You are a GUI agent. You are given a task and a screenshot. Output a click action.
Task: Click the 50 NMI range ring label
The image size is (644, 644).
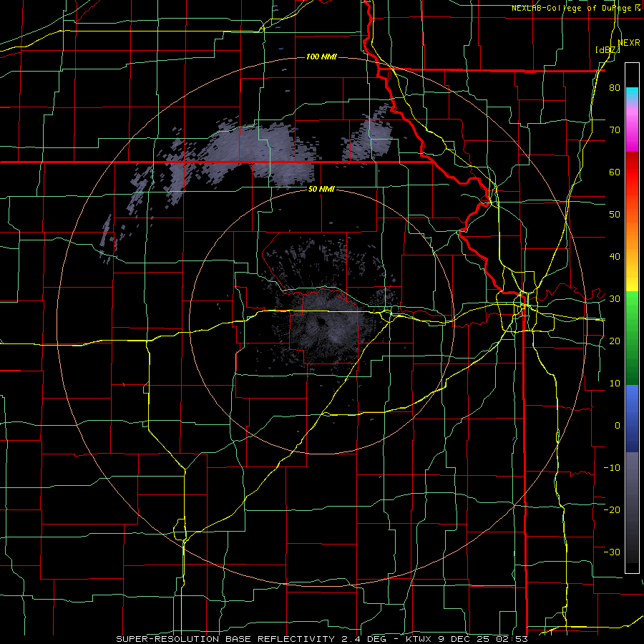321,189
